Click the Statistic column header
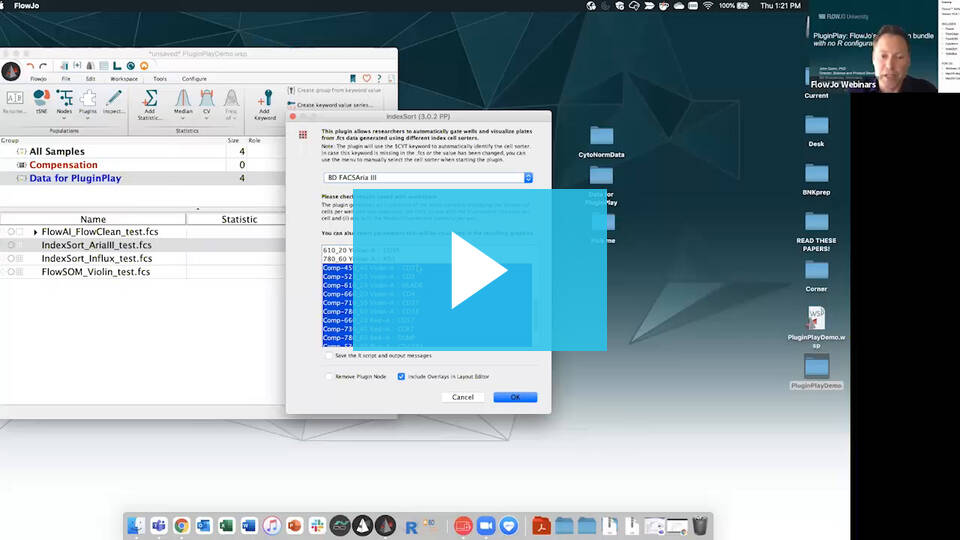The image size is (960, 540). pyautogui.click(x=239, y=219)
